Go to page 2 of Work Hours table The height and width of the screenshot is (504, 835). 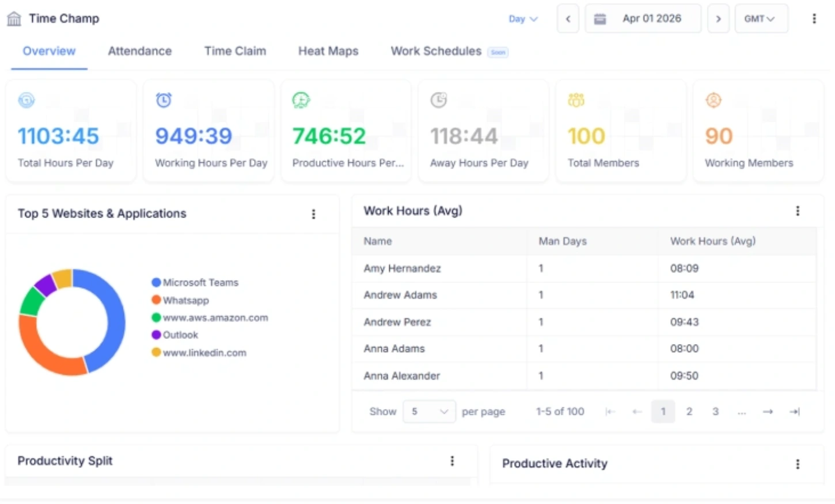click(689, 411)
